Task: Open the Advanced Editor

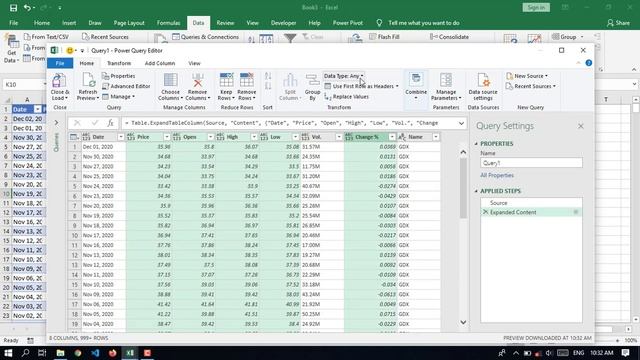Action: coord(126,86)
